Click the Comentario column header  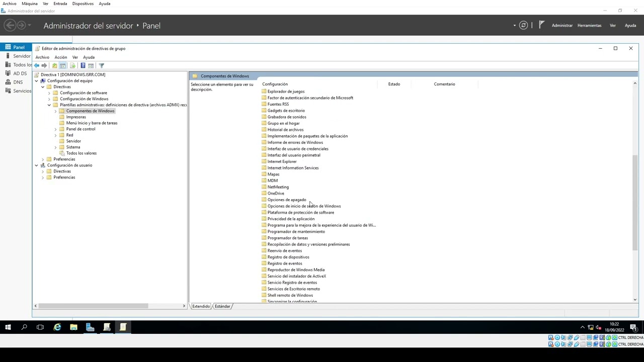(444, 84)
